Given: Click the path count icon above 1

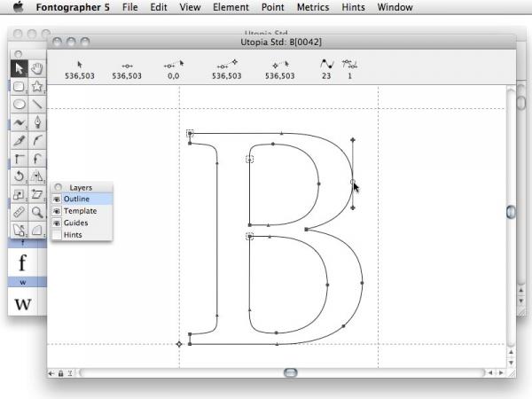Looking at the screenshot, I should [x=349, y=64].
